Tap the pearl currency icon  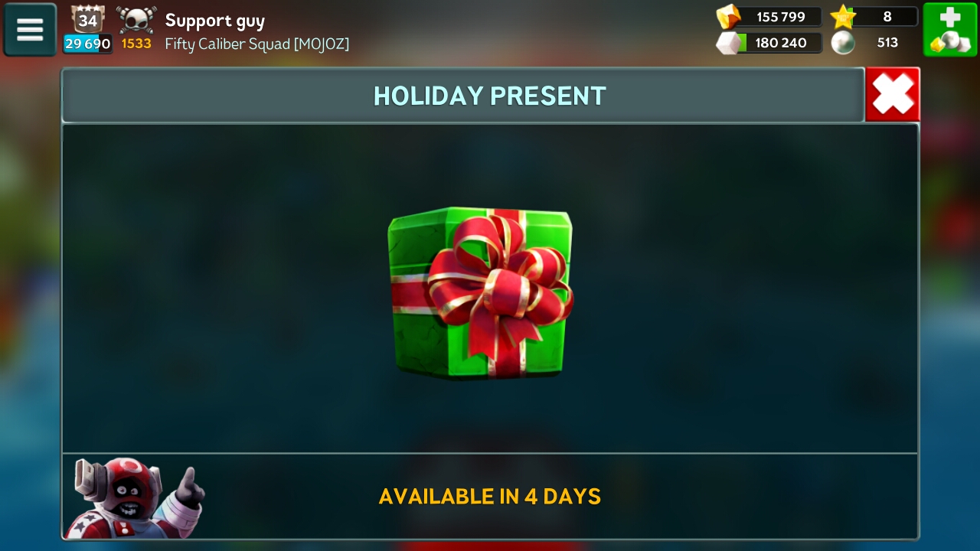click(x=843, y=43)
